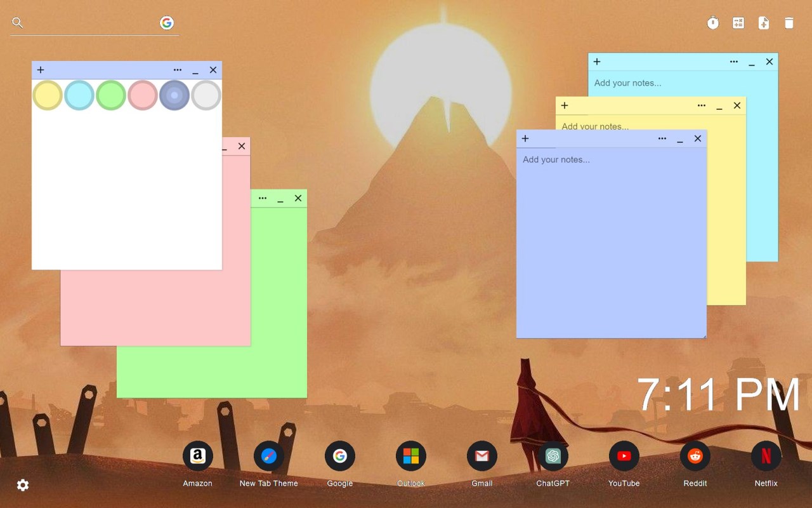Open the Netflix shortcut
This screenshot has height=508, width=812.
[x=766, y=456]
